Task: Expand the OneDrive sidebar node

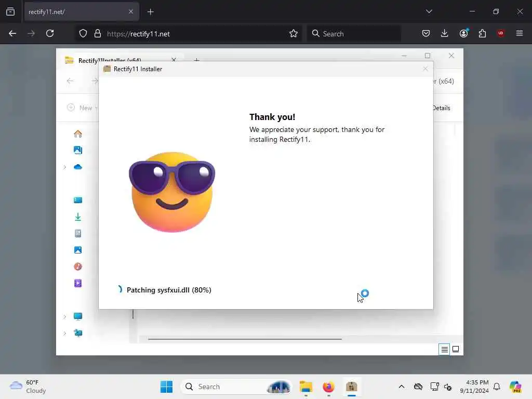Action: [x=64, y=167]
